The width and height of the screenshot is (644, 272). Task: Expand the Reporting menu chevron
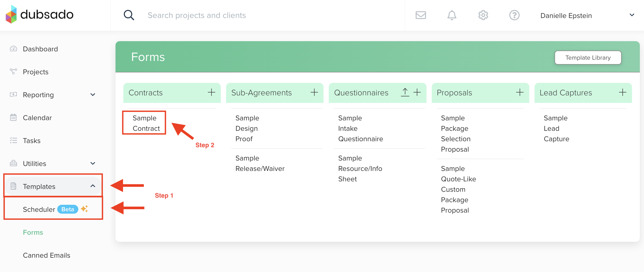93,95
